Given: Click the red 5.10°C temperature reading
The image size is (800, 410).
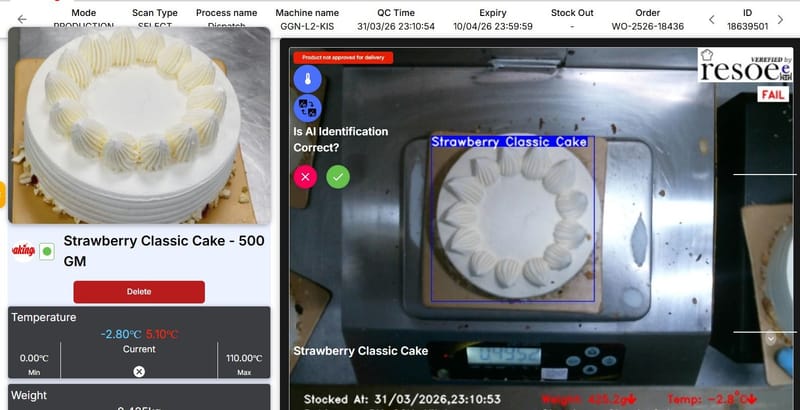Looking at the screenshot, I should (162, 335).
